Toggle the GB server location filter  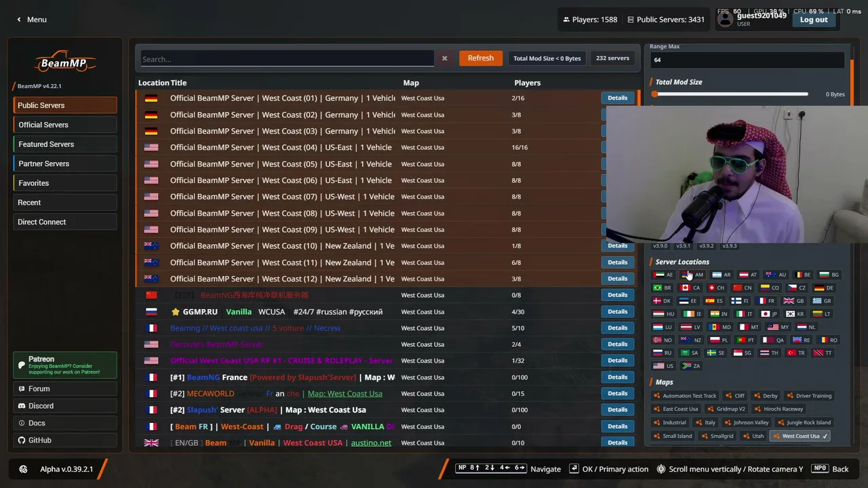coord(793,301)
